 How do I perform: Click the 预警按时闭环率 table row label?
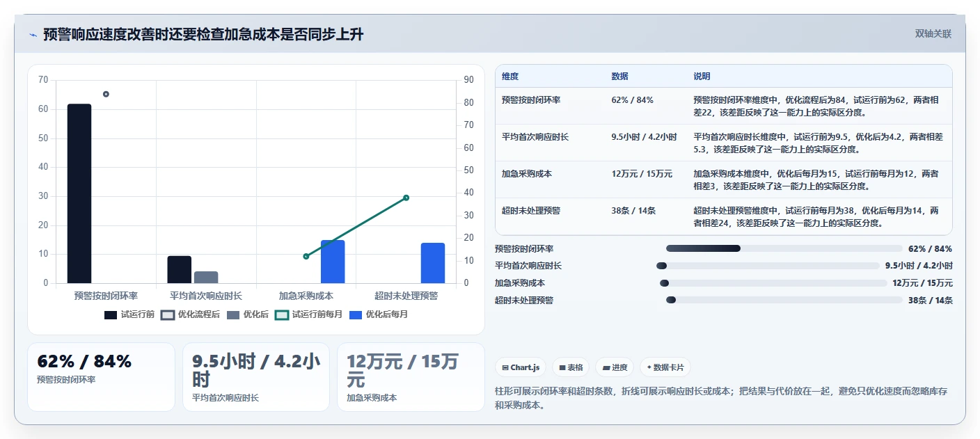tap(531, 100)
